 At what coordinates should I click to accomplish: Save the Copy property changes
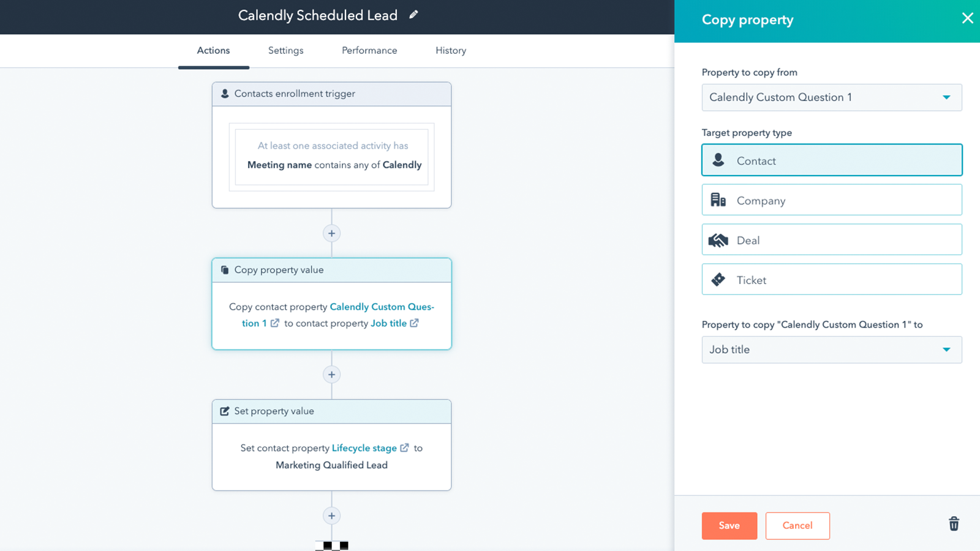(x=729, y=525)
